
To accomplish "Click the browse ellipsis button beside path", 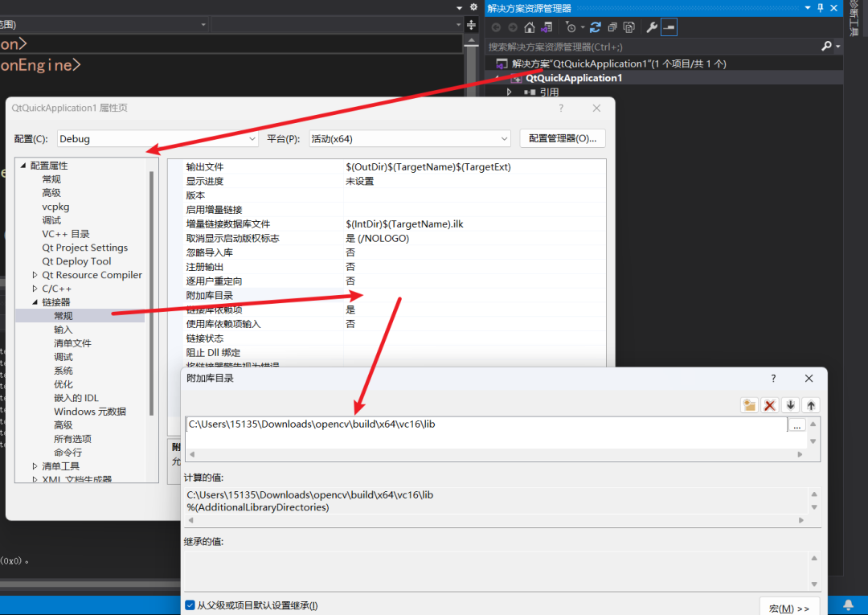I will [x=796, y=425].
